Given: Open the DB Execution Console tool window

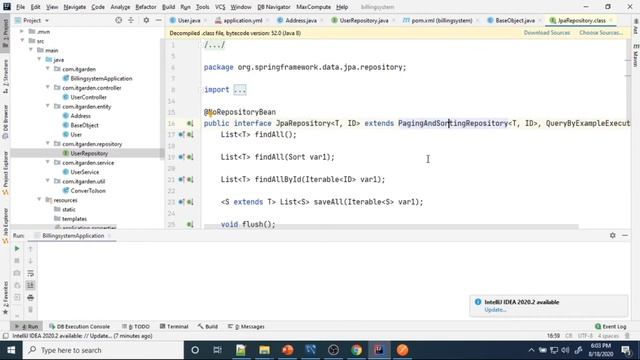Looking at the screenshot, I should [x=80, y=327].
